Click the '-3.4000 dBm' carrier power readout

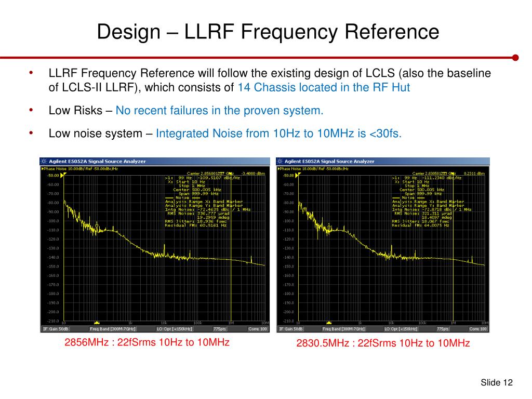click(253, 174)
